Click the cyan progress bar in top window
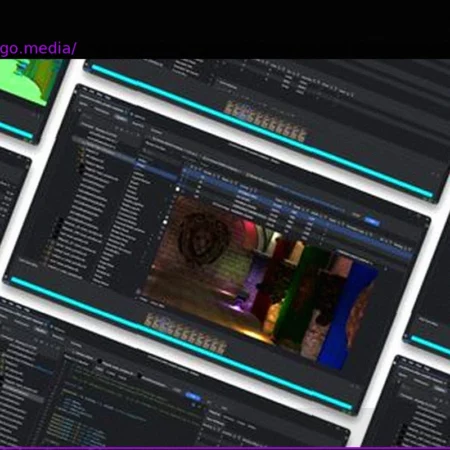 (262, 132)
